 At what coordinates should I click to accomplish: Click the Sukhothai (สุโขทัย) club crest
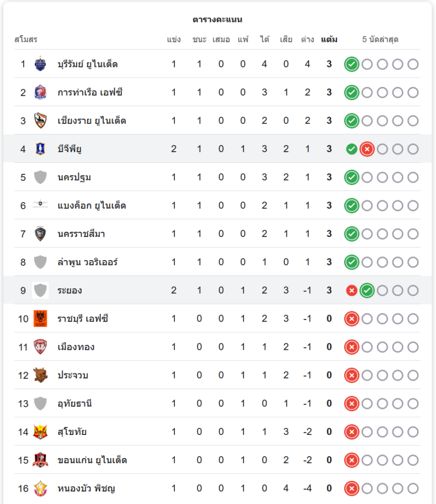tap(40, 431)
